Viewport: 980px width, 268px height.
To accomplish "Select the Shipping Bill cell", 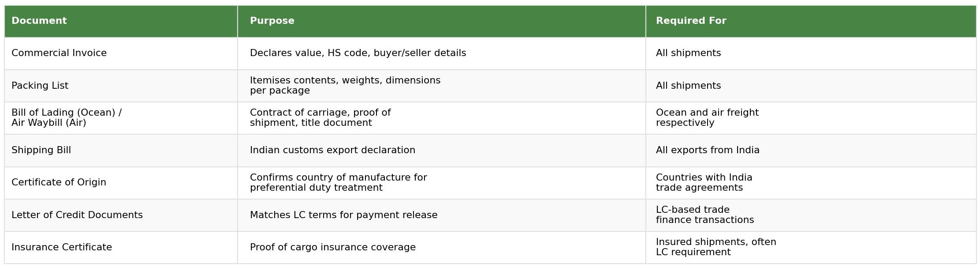I will point(121,151).
